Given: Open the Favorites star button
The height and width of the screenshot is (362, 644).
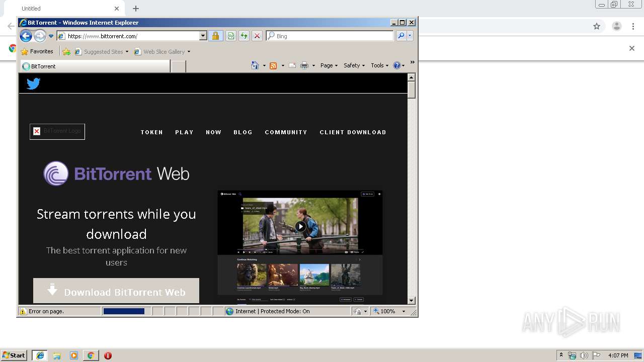Looking at the screenshot, I should point(37,51).
